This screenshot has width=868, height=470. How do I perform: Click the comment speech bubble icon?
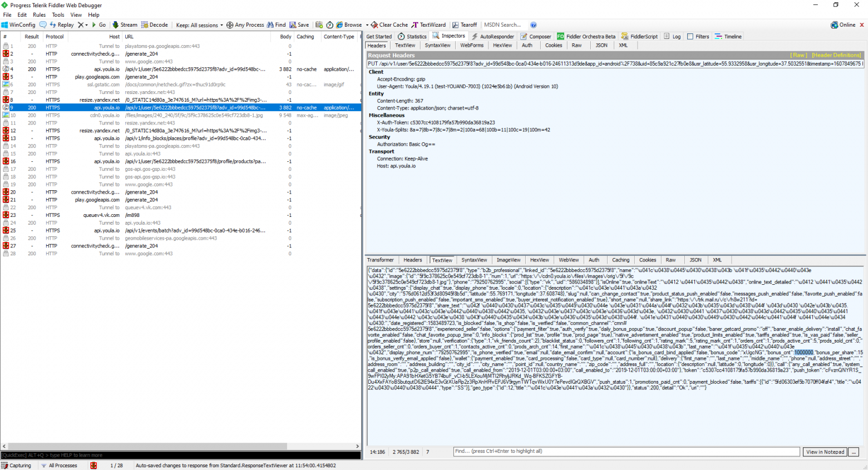(43, 25)
